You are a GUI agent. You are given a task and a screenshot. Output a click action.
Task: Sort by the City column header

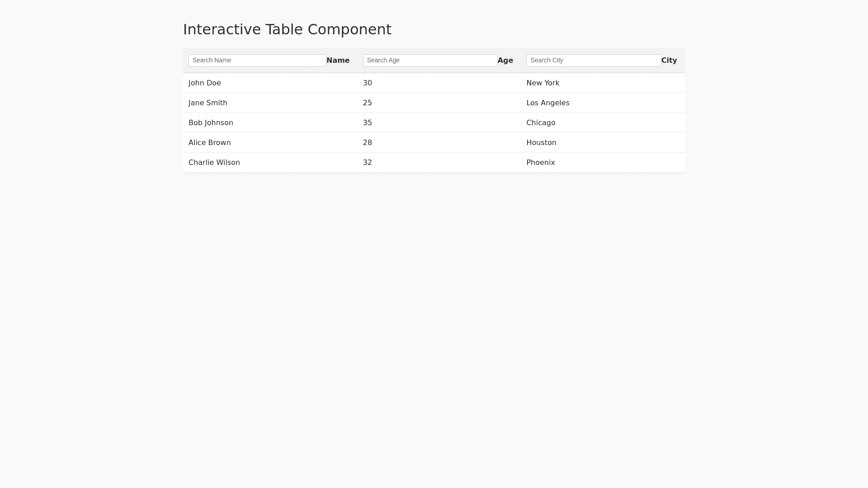pos(669,61)
